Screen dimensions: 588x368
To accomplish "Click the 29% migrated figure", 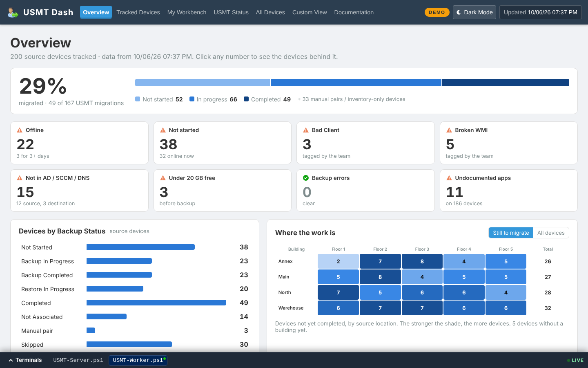I will pos(43,86).
